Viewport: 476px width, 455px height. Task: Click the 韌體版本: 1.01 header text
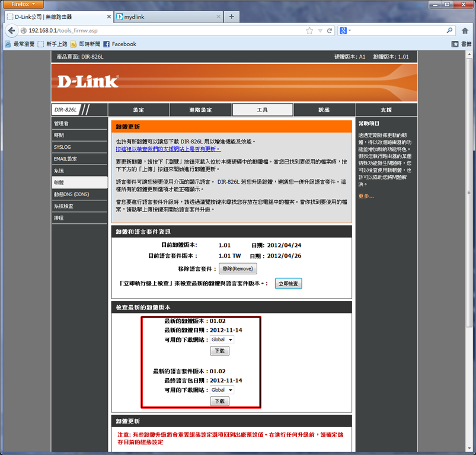click(391, 57)
